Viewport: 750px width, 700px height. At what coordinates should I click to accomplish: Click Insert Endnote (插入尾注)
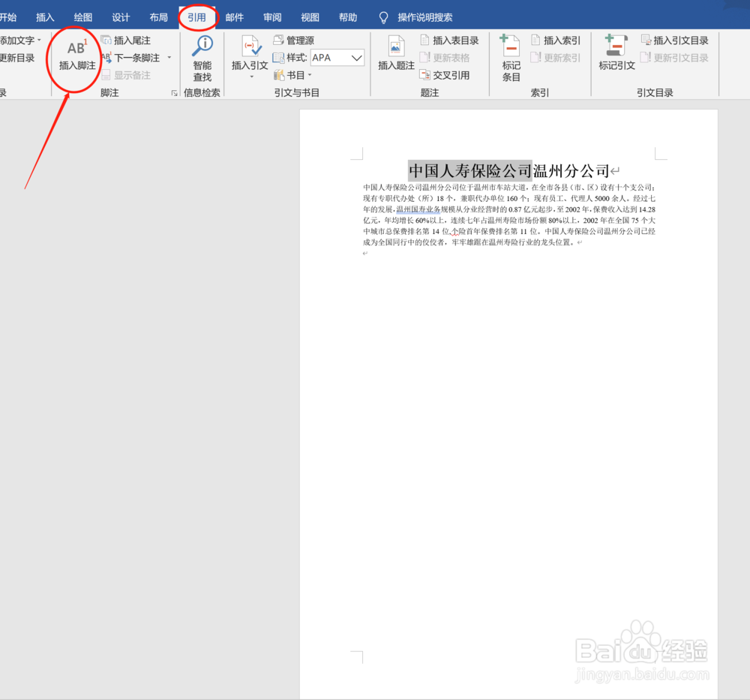click(x=126, y=41)
